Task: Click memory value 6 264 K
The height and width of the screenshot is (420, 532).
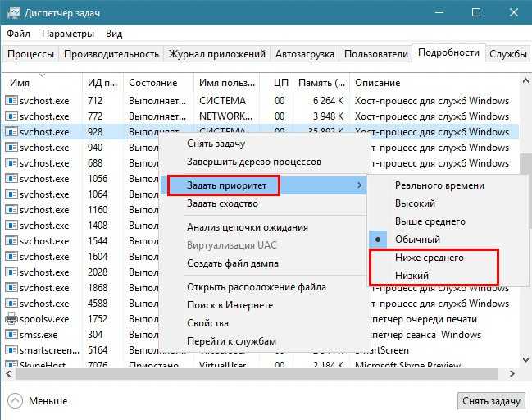Action: pos(328,101)
